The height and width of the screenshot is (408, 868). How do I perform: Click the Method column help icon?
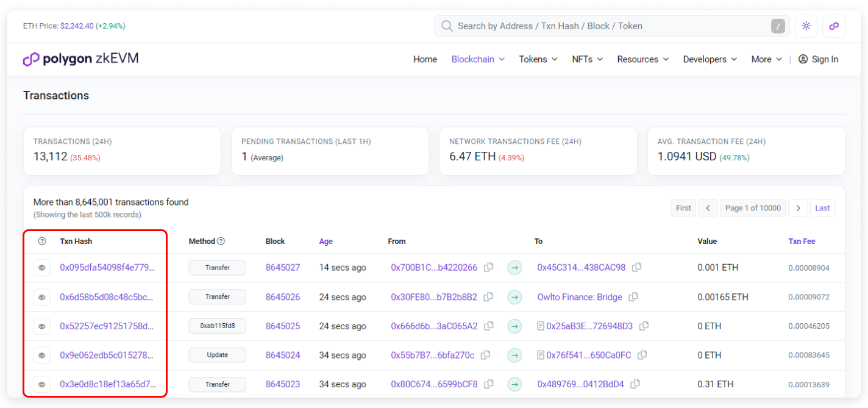coord(221,242)
